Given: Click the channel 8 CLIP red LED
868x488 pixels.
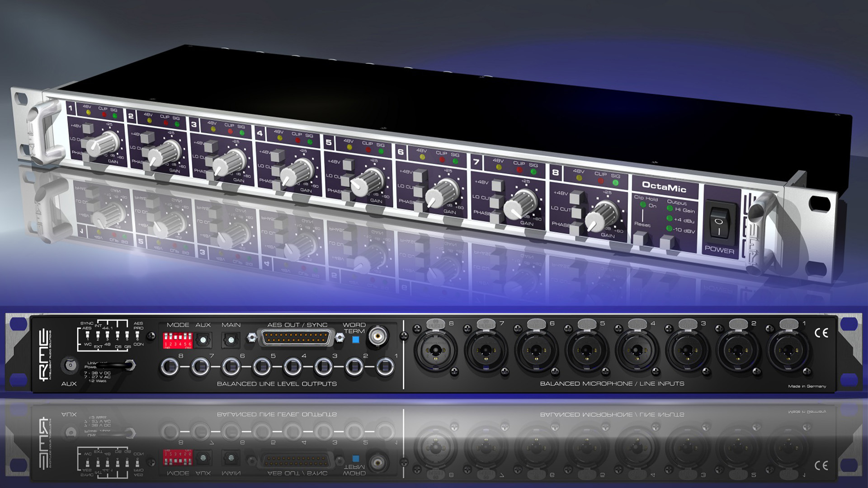Looking at the screenshot, I should pos(600,181).
